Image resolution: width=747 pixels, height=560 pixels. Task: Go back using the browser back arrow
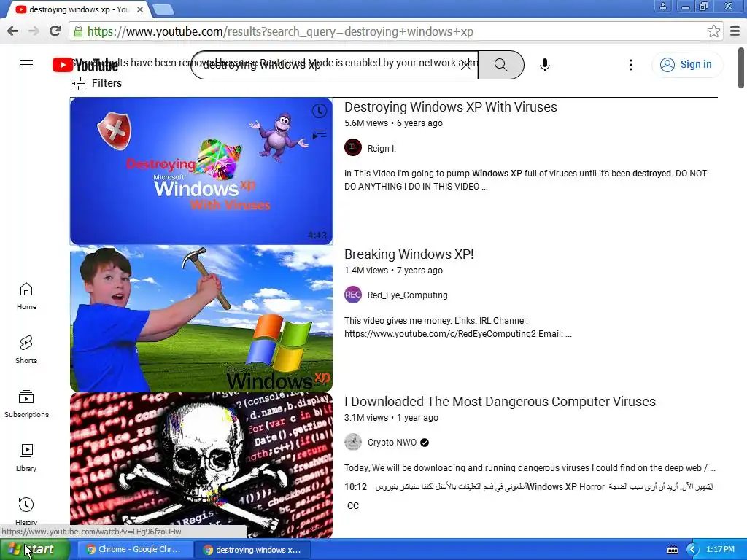click(x=13, y=31)
